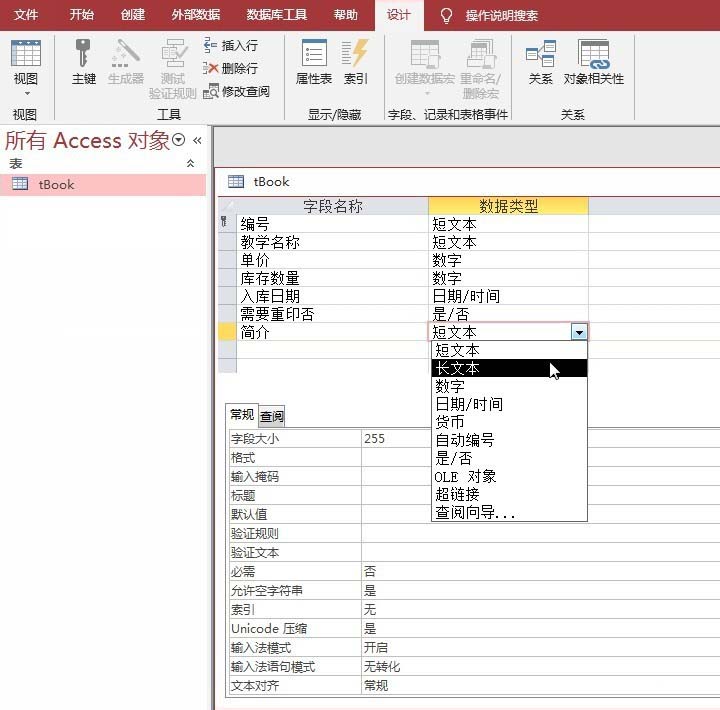Choose 数字 in the dropdown list

click(509, 386)
